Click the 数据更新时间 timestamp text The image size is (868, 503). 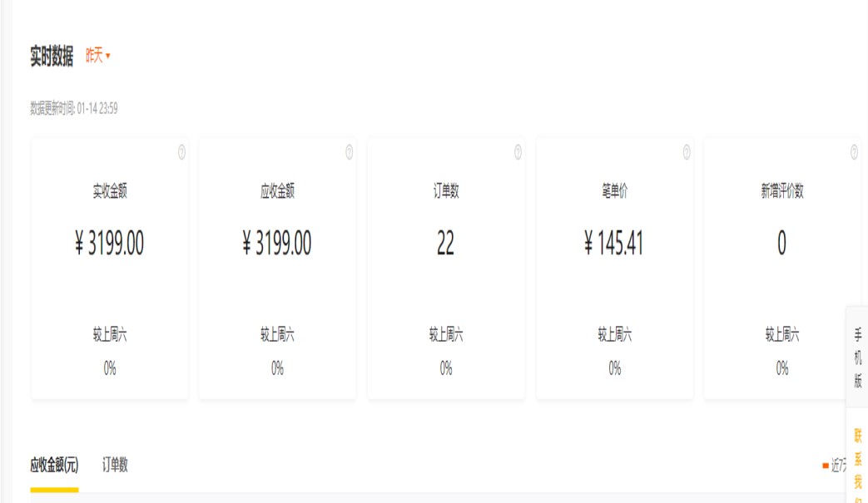coord(73,108)
